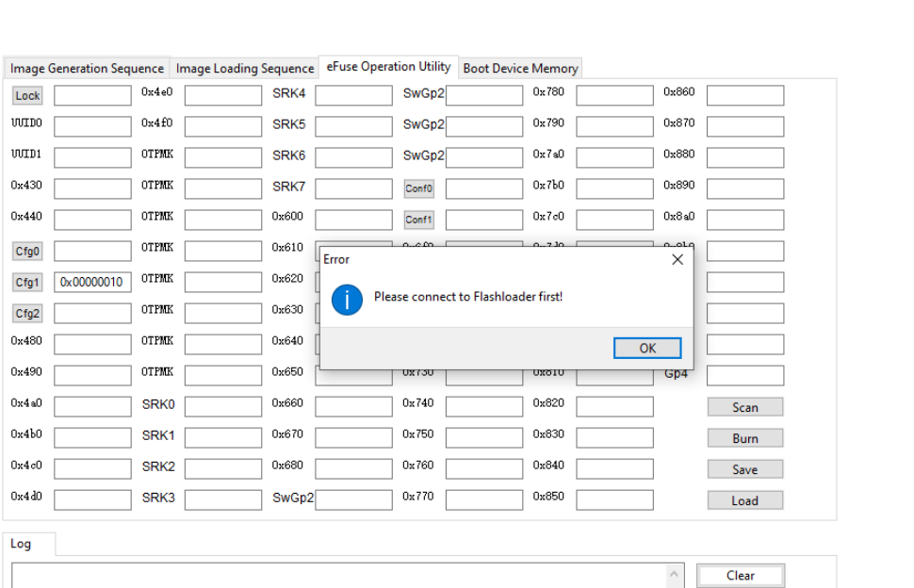Viewport: 914px width, 588px height.
Task: Click the Cfg1 button
Action: pyautogui.click(x=27, y=282)
